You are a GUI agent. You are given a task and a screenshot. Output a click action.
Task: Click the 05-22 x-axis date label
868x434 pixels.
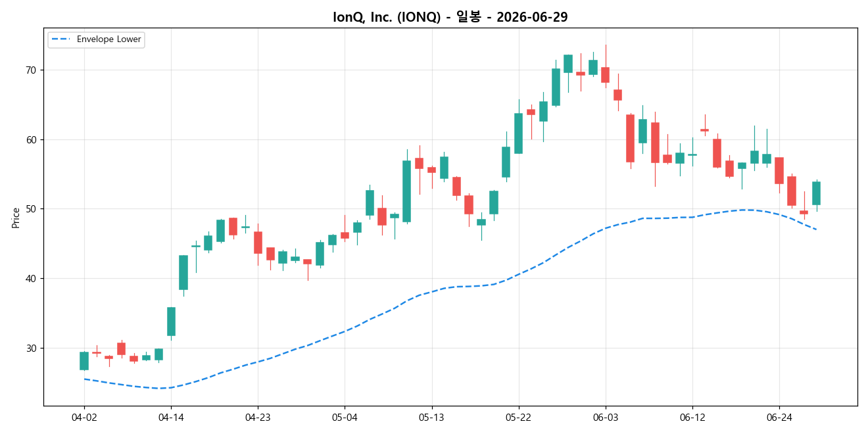coord(518,417)
